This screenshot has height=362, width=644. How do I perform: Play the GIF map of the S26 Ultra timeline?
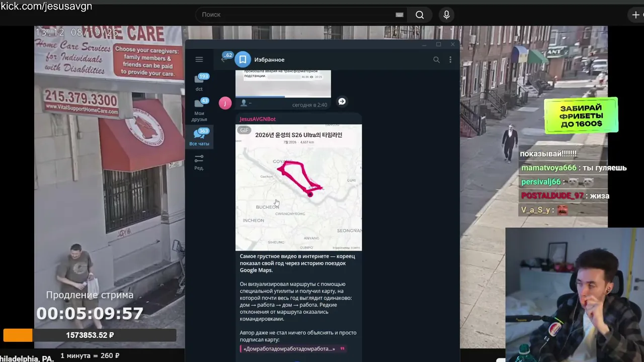[x=298, y=188]
